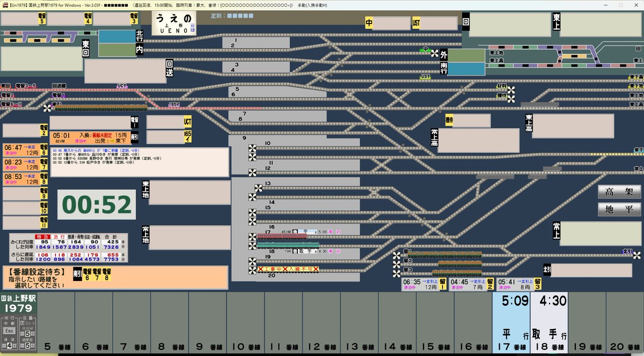Select the red train on track 17

pos(282,236)
